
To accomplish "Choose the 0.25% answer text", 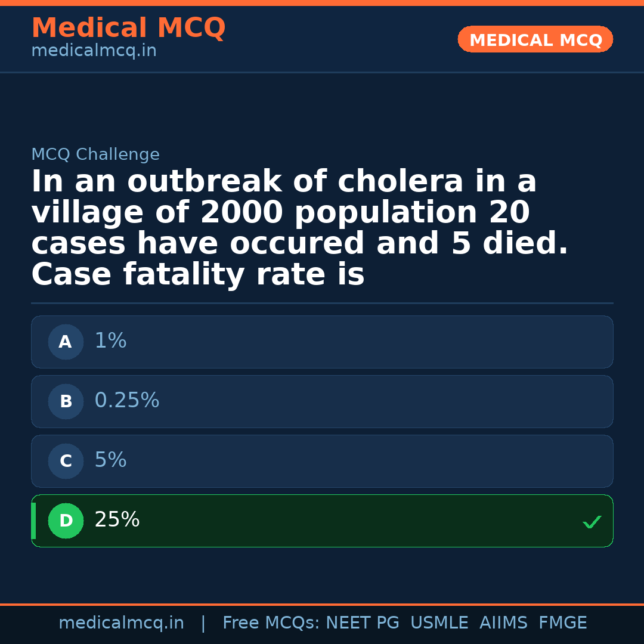I will [127, 401].
